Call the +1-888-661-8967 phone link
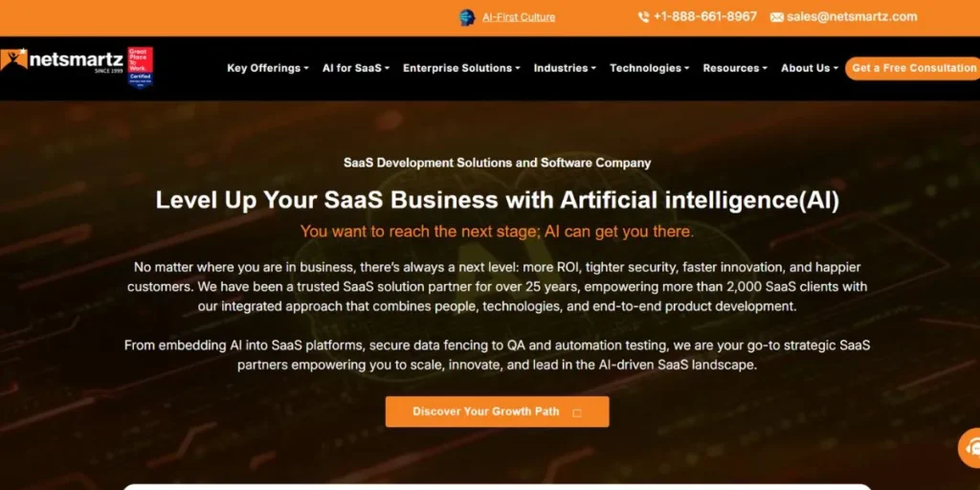This screenshot has width=980, height=490. tap(704, 17)
